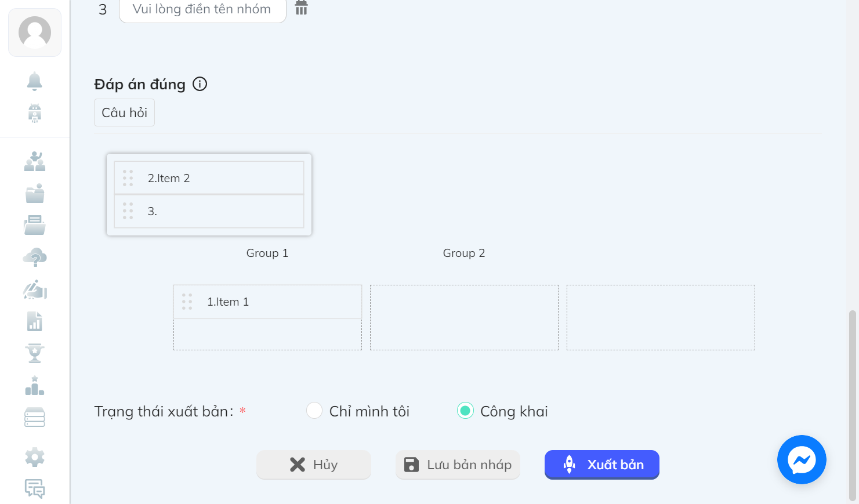The height and width of the screenshot is (504, 859).
Task: Click the group name input field
Action: click(x=202, y=10)
